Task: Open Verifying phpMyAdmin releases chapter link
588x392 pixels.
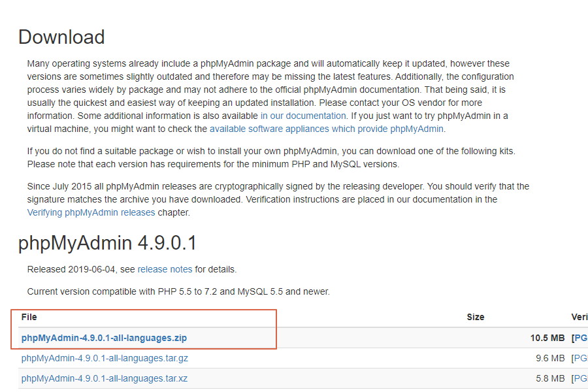Action: point(91,212)
